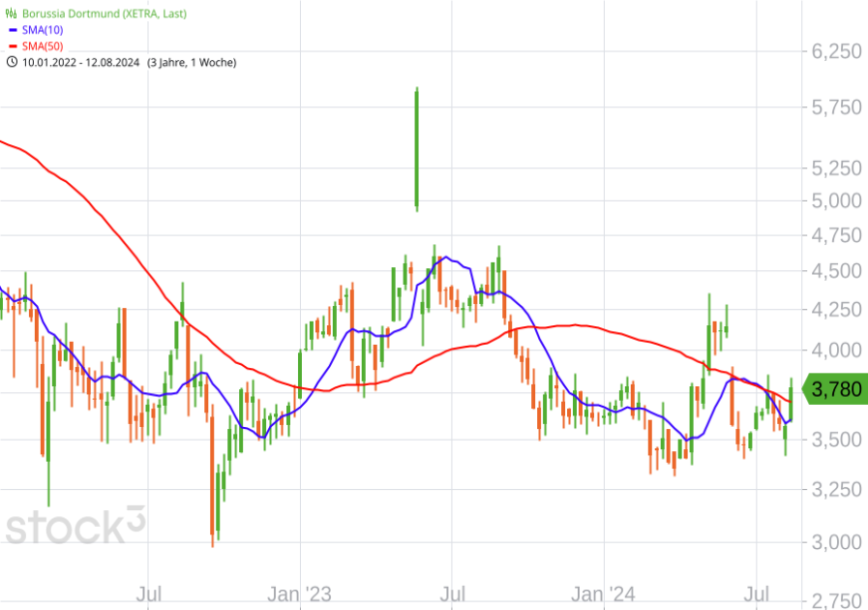Select the SMA(50) legend label
This screenshot has width=868, height=610.
43,46
